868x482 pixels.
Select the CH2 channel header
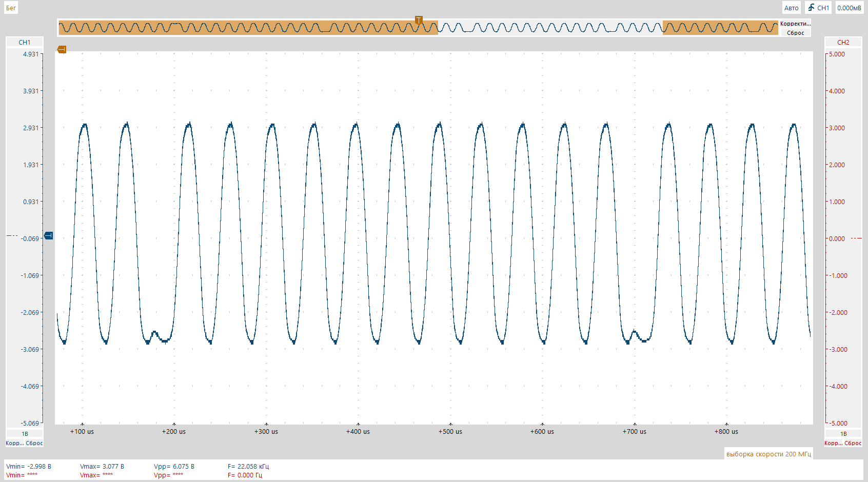(x=843, y=42)
